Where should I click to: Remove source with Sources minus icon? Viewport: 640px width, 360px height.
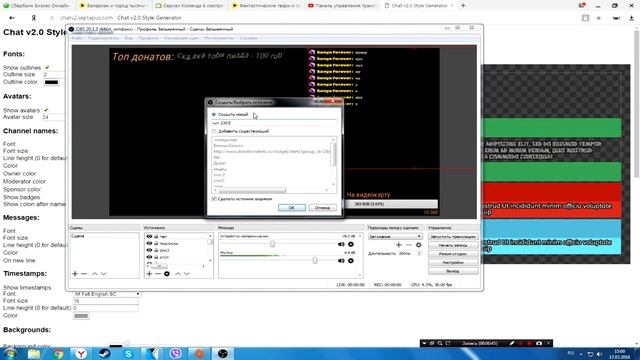tap(158, 274)
